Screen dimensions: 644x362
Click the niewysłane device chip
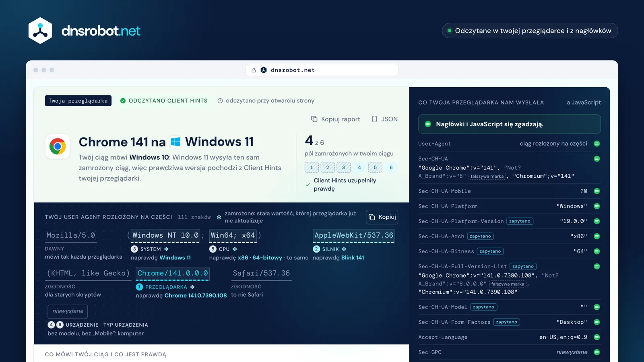coord(68,311)
